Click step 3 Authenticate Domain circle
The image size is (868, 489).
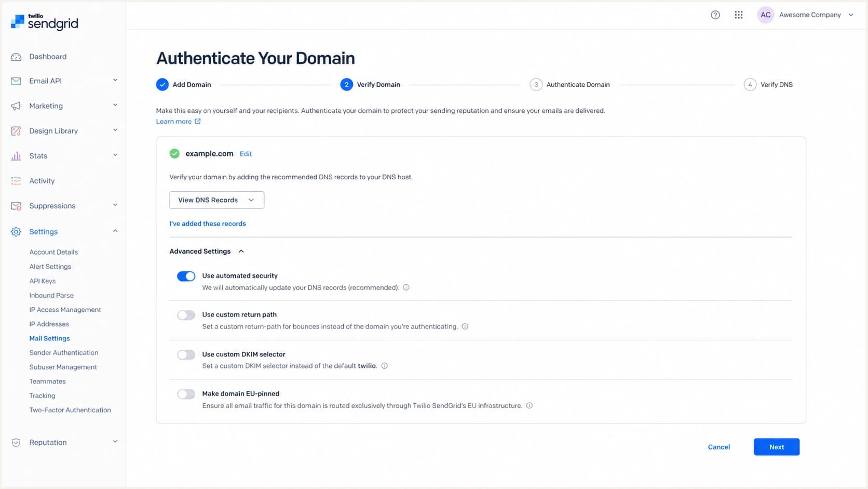[536, 85]
